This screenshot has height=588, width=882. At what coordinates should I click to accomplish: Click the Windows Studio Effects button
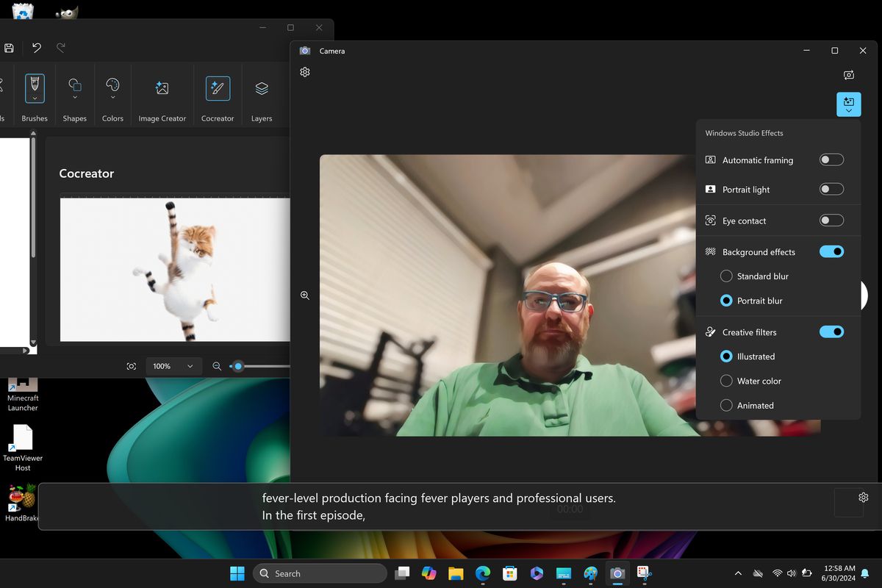point(848,104)
